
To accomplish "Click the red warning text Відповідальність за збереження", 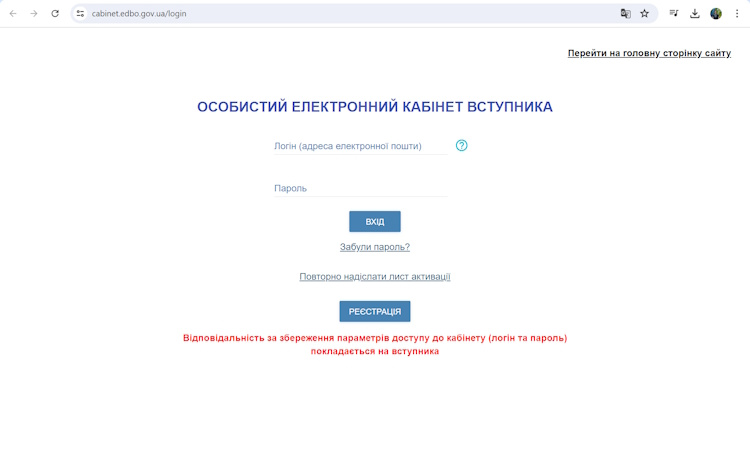I will coord(375,344).
